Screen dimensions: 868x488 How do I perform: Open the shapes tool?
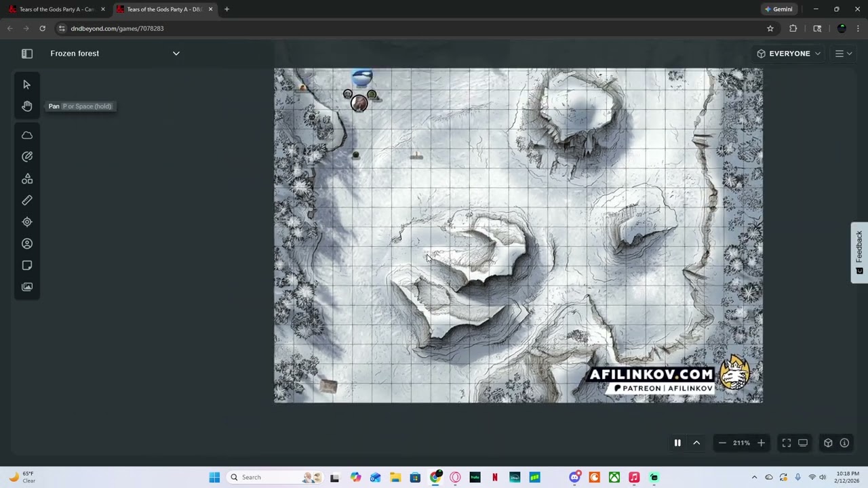tap(27, 179)
